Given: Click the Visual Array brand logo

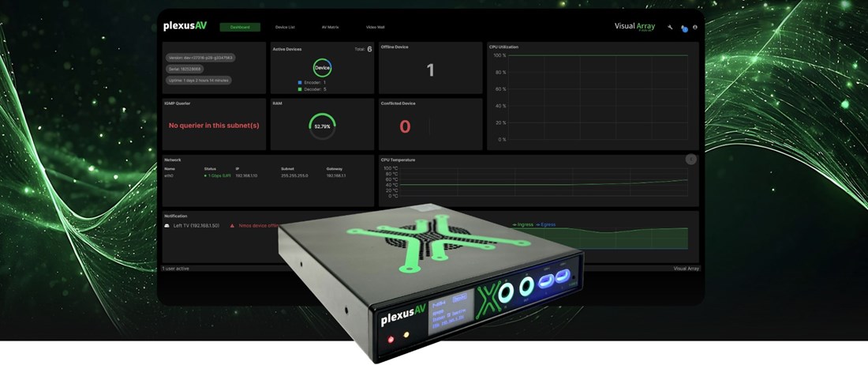Looking at the screenshot, I should (635, 27).
